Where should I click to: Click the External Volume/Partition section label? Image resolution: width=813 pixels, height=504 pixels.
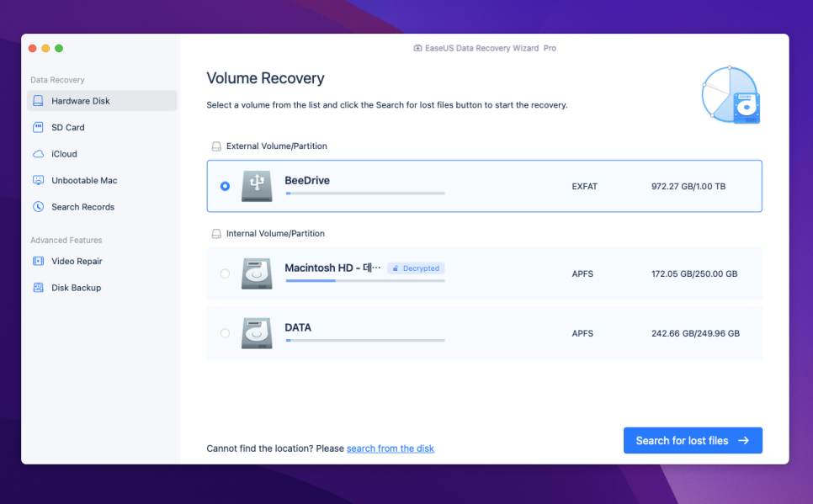point(276,146)
